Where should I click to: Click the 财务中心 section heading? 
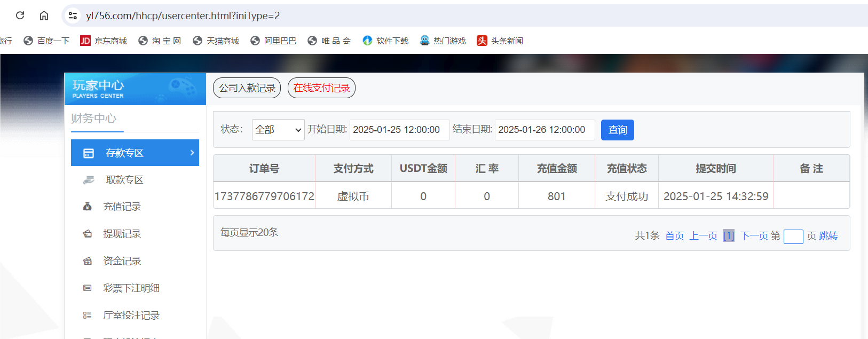click(x=94, y=119)
